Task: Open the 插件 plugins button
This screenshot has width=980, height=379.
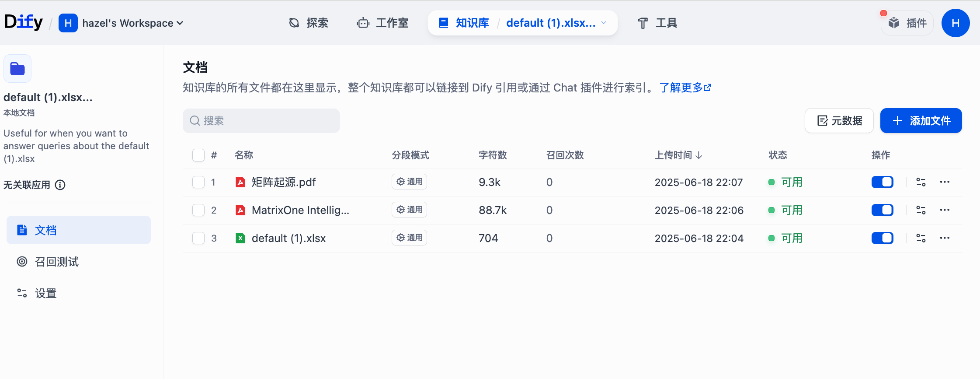Action: tap(908, 23)
